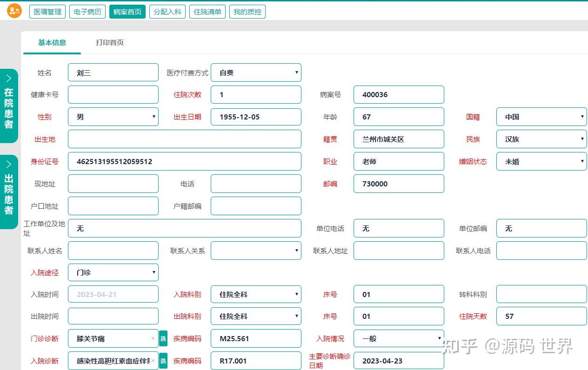Open the 医嘱管理 module
This screenshot has width=588, height=370.
point(47,12)
